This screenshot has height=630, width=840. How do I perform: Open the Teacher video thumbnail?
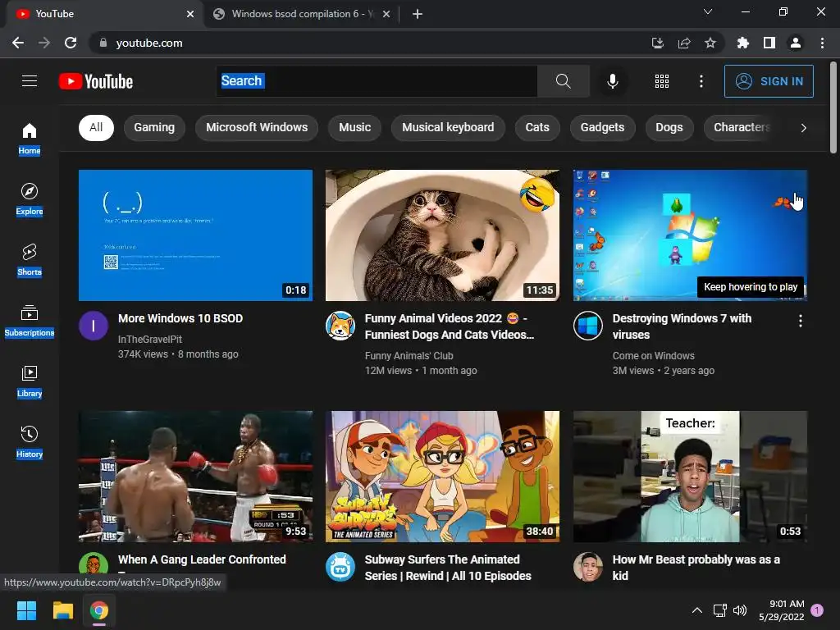[x=690, y=477]
